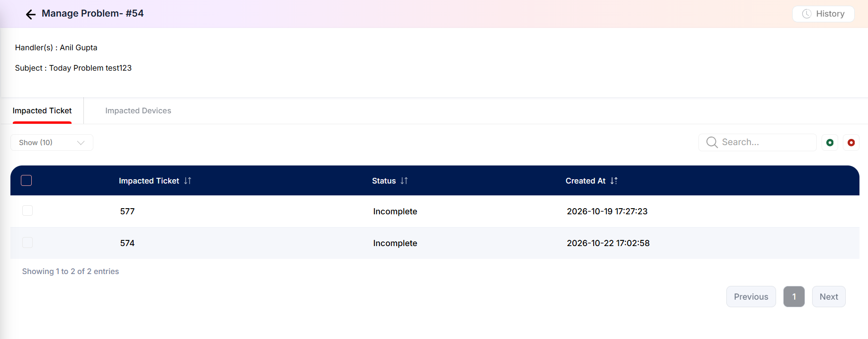Click Showing 1 to 2 of 2 entries

(70, 271)
